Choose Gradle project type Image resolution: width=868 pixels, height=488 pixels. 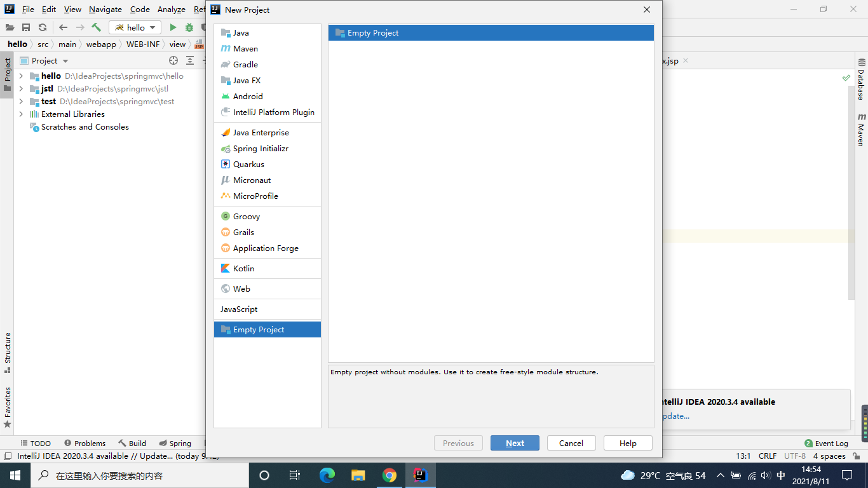coord(268,65)
